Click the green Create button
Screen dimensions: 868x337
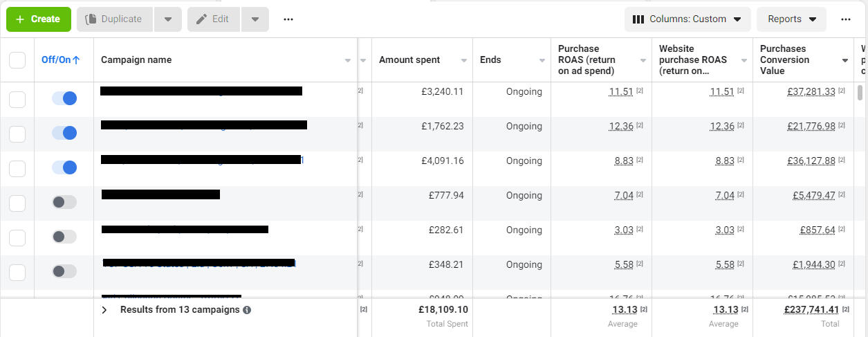[x=39, y=19]
